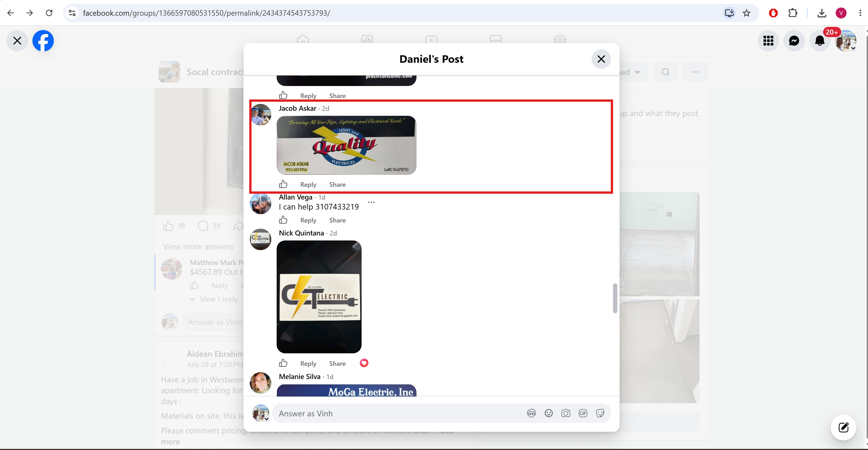The width and height of the screenshot is (868, 450).
Task: View heart reaction on Nick Quintana's comment
Action: point(364,363)
